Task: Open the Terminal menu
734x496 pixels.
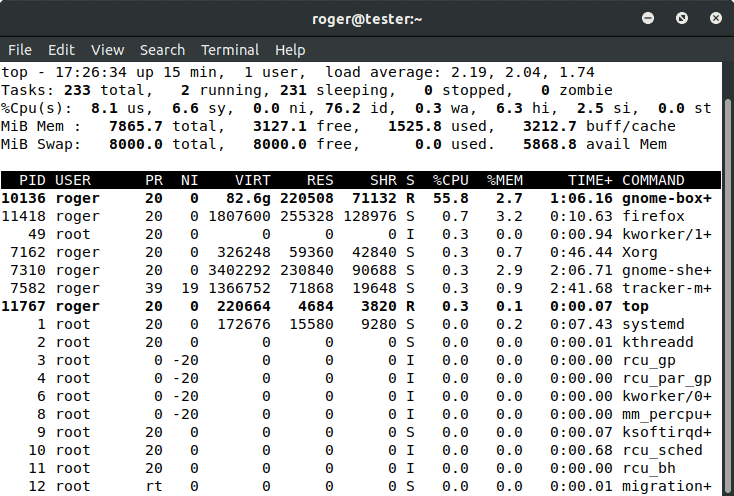Action: 230,50
